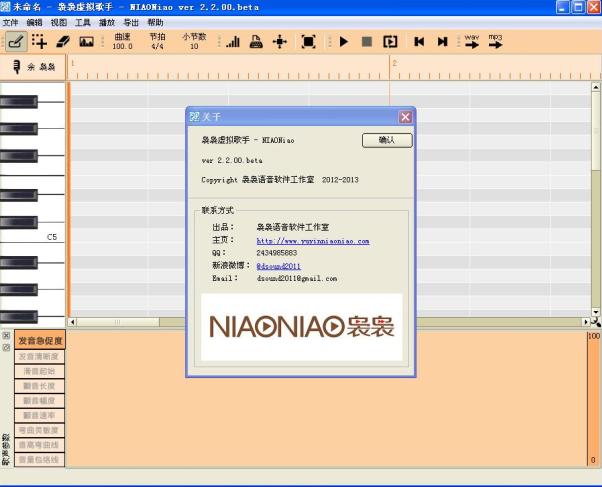
Task: Click the zoom wrench icon at scrollbar corner
Action: (x=596, y=323)
